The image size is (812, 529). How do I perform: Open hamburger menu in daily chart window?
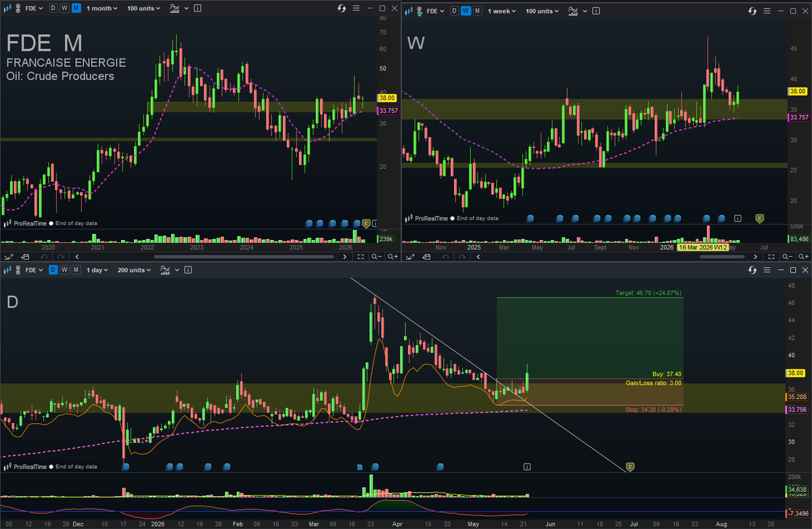pyautogui.click(x=767, y=269)
